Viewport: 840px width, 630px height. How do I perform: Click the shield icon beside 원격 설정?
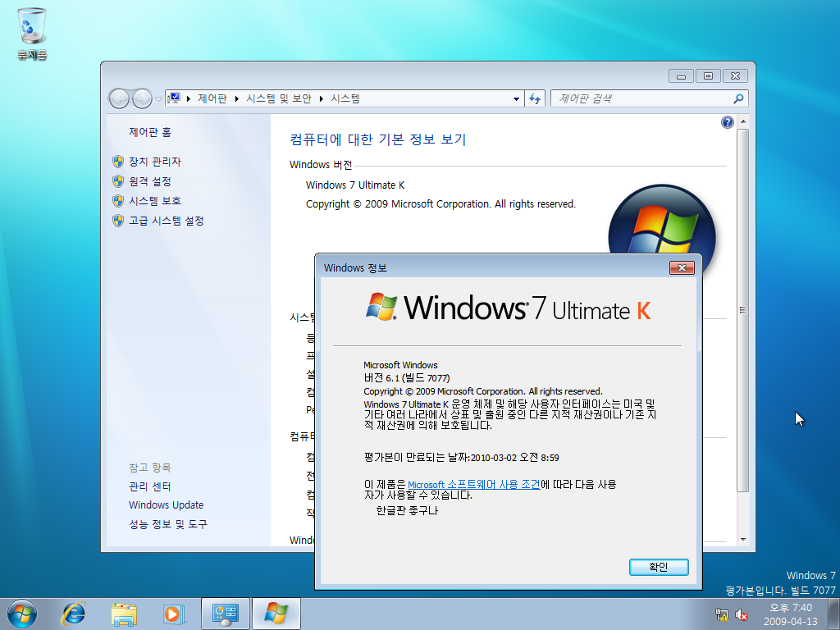point(118,181)
